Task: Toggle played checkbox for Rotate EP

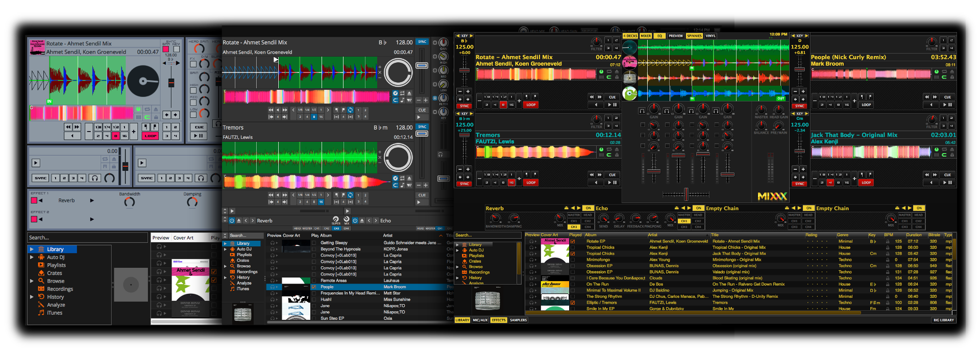Action: [x=573, y=241]
